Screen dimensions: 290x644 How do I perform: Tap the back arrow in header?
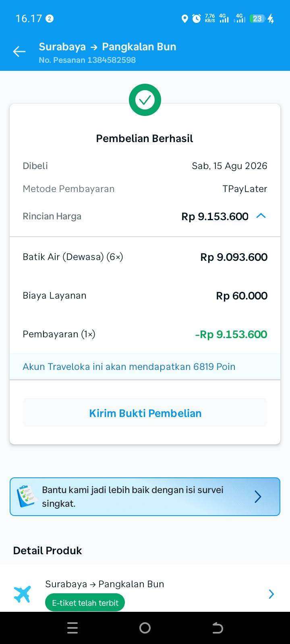[x=19, y=52]
